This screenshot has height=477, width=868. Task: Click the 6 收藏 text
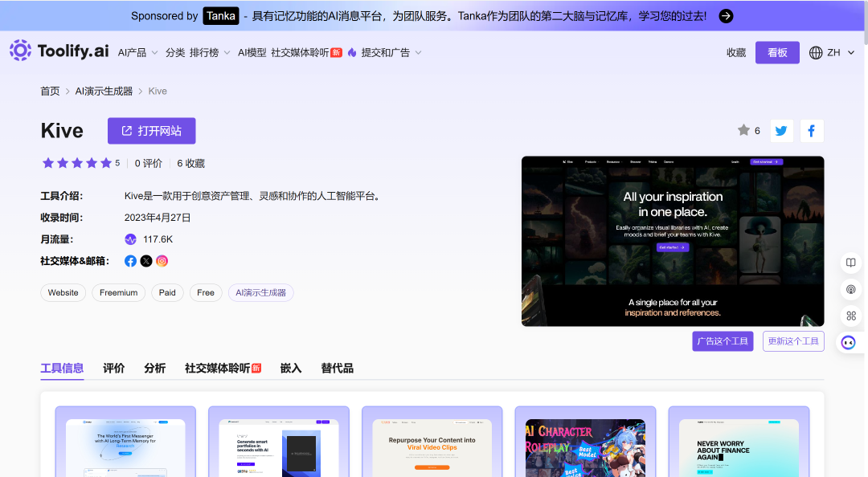coord(191,163)
